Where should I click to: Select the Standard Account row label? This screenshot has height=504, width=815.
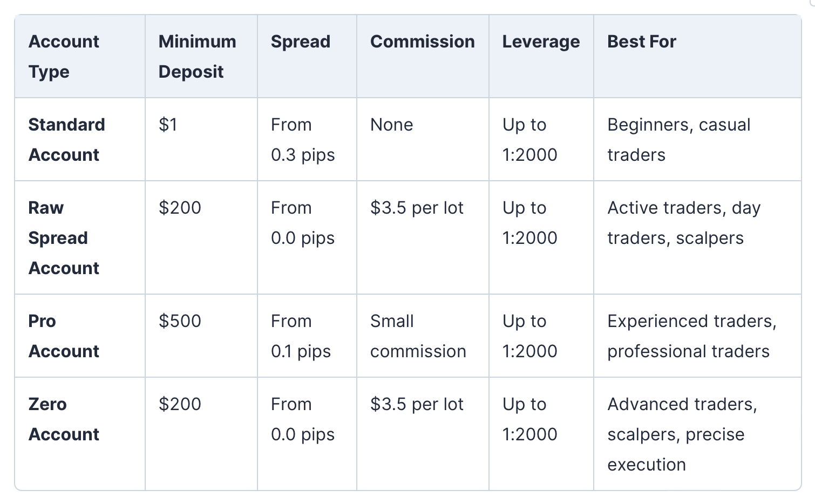tap(66, 139)
